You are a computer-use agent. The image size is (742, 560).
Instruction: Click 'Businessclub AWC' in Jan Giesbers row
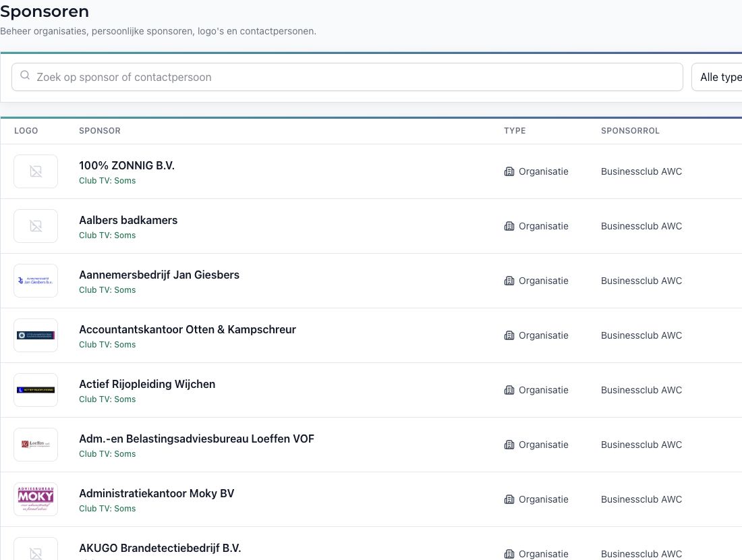click(x=641, y=281)
